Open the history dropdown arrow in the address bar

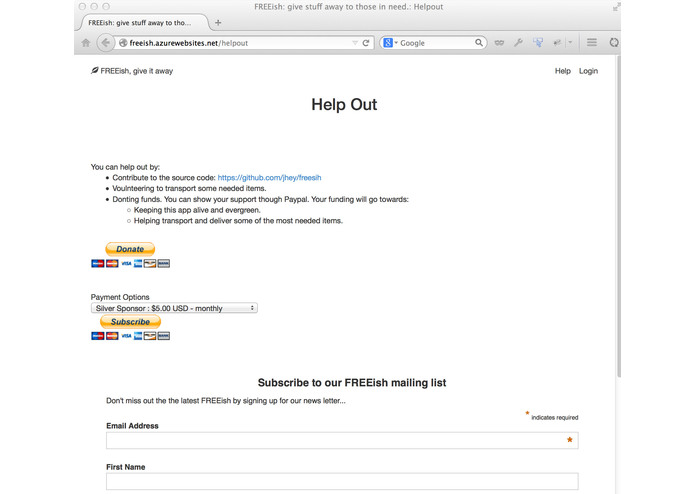click(355, 43)
